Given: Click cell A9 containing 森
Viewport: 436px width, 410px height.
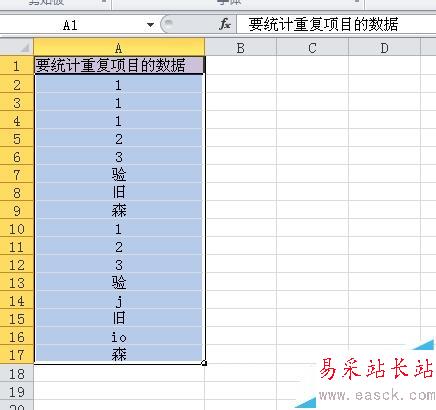Looking at the screenshot, I should [119, 210].
